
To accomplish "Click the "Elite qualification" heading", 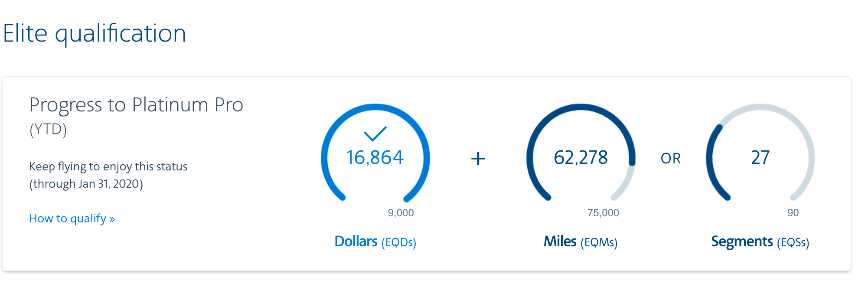I will point(95,33).
